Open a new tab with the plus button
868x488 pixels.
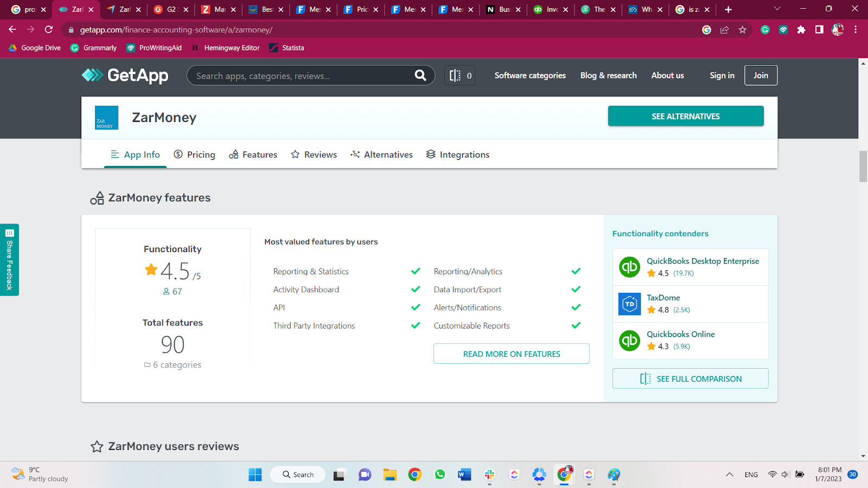(728, 9)
